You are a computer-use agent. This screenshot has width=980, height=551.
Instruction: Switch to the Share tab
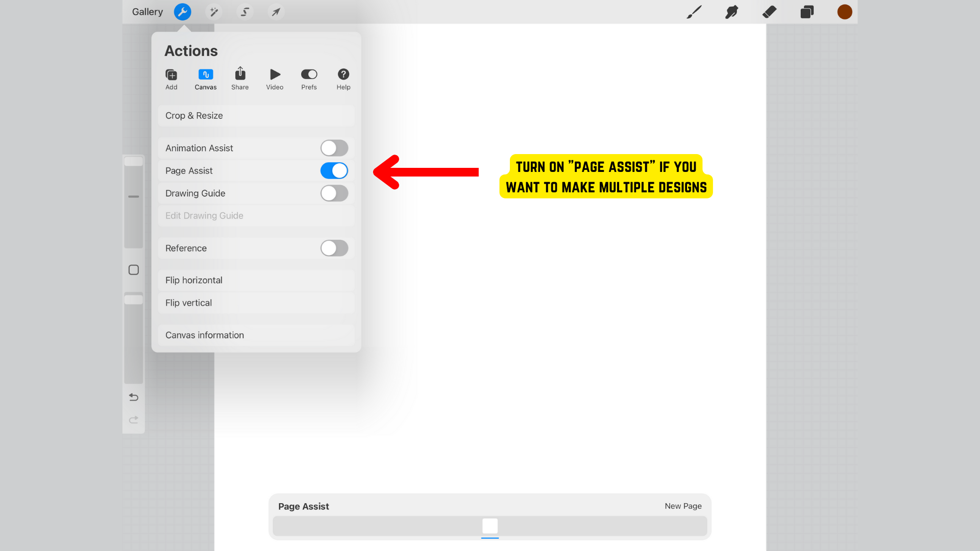point(240,79)
